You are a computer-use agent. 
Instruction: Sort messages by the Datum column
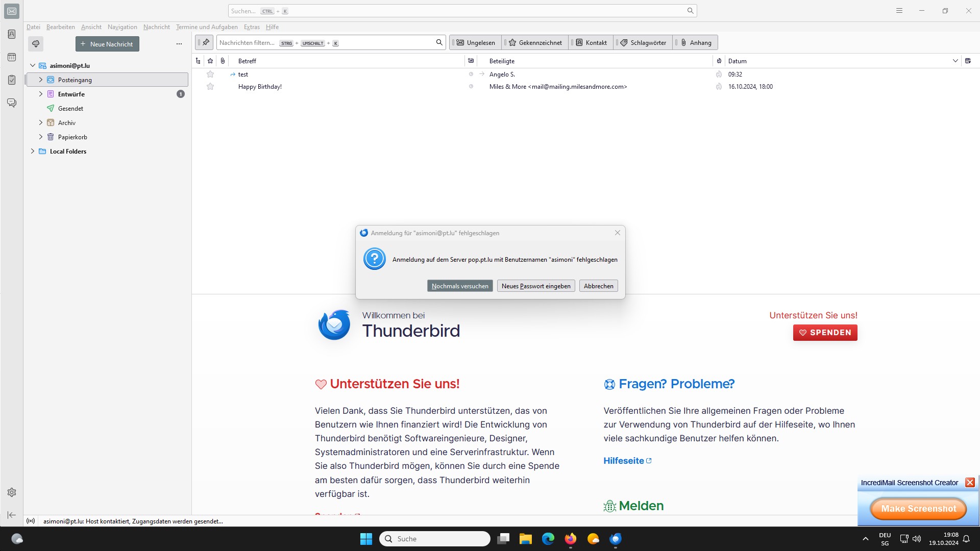click(x=843, y=61)
